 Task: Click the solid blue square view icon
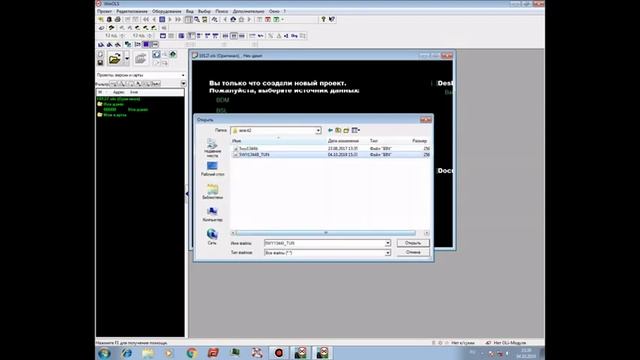tap(146, 44)
